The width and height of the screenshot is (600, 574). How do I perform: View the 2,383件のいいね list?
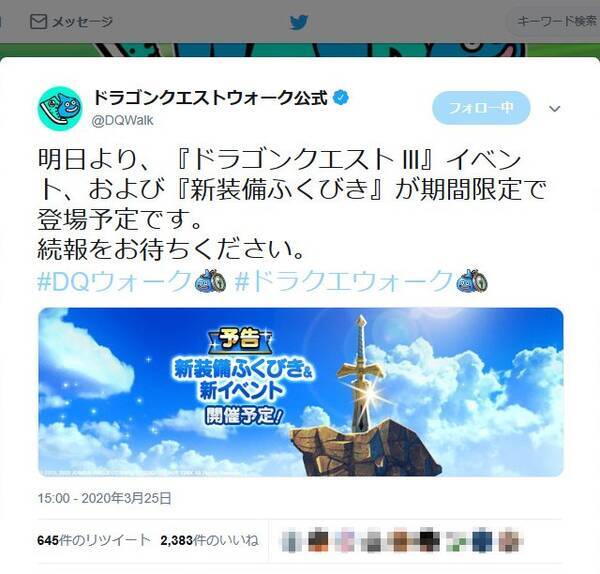pos(210,540)
